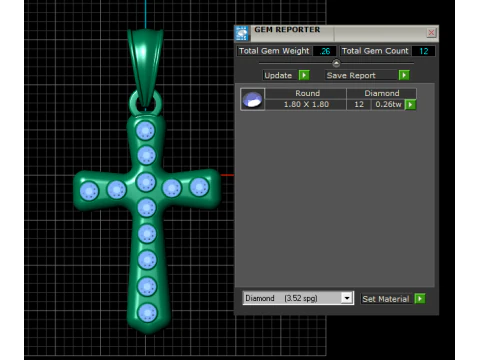Click green arrow beside 0.26tw

click(x=410, y=105)
